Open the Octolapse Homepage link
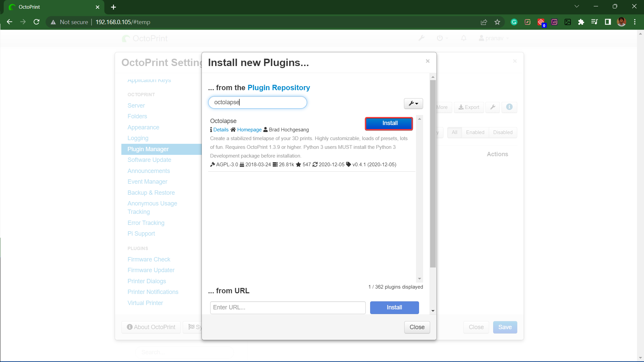This screenshot has height=362, width=644. (249, 130)
